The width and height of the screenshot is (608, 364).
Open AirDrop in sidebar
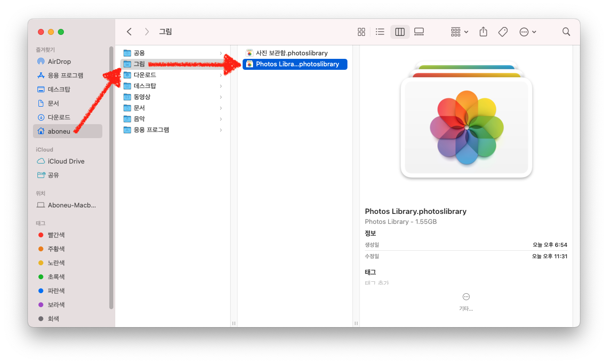click(67, 61)
